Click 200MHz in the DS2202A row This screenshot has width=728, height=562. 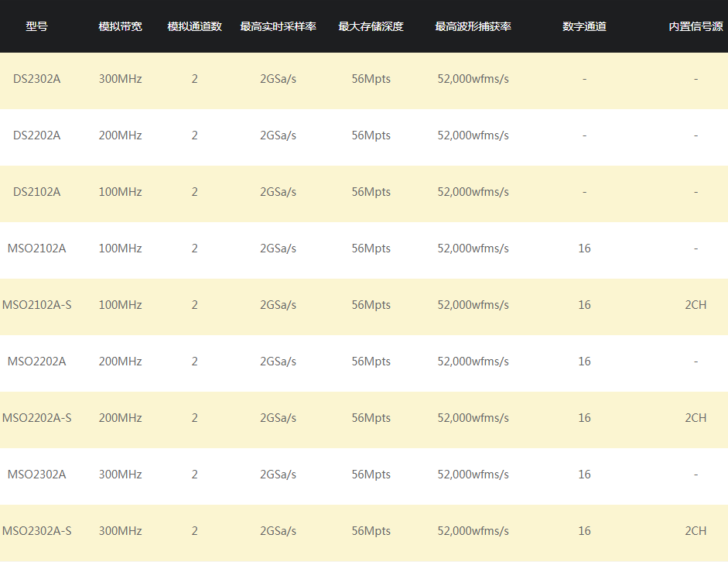tap(120, 135)
